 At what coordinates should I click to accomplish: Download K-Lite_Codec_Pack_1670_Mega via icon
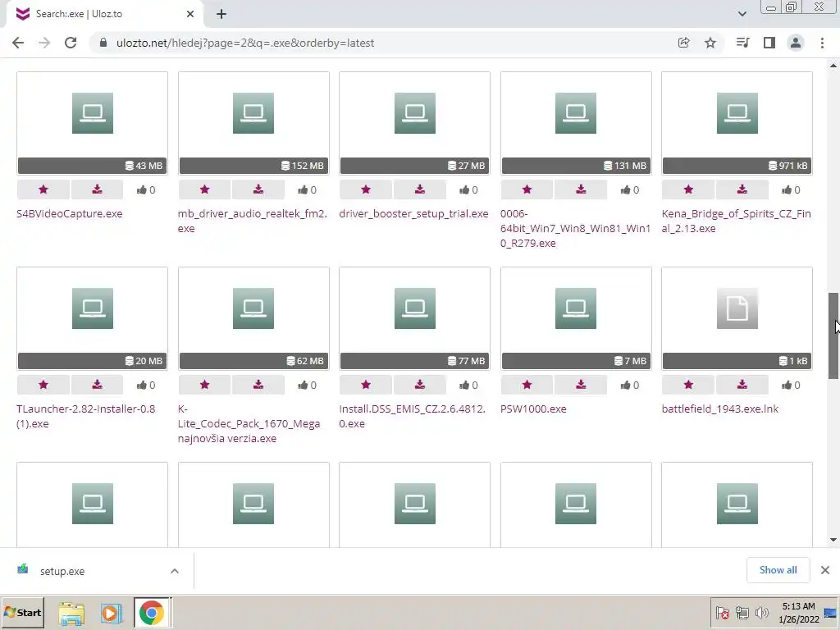(x=258, y=385)
